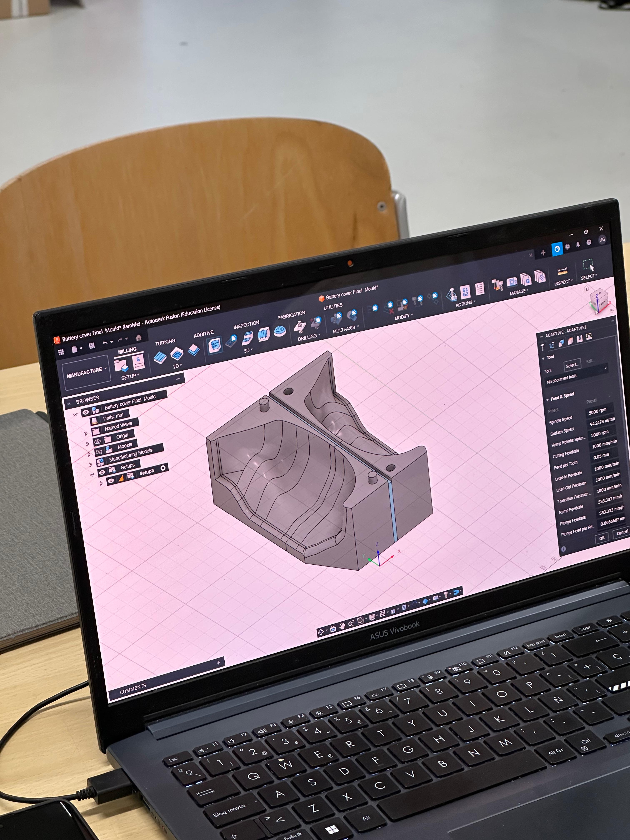Screen dimensions: 630x840
Task: Toggle visibility of Battery cover Final Mould root
Action: [86, 412]
